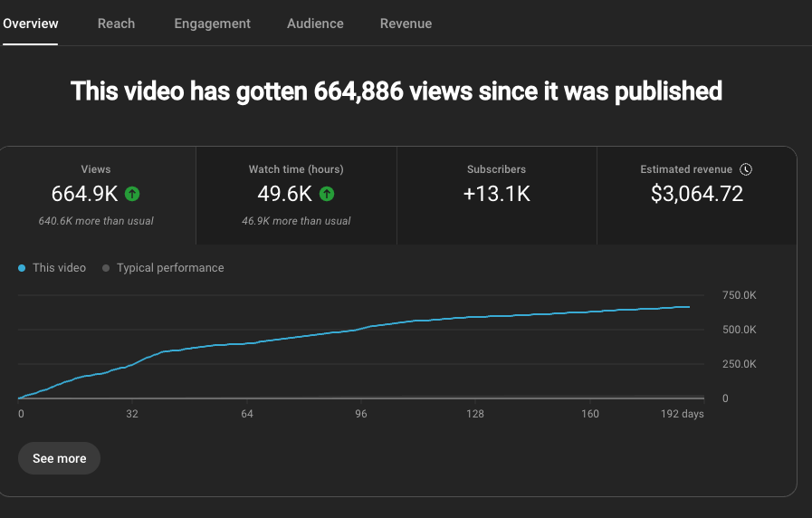The image size is (812, 518).
Task: Open the Engagement tab
Action: point(212,24)
